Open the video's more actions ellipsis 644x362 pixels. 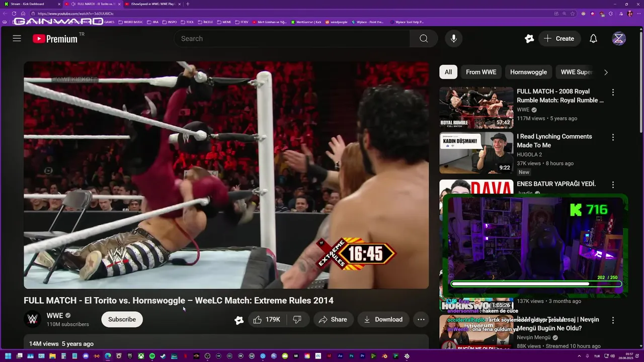point(421,319)
